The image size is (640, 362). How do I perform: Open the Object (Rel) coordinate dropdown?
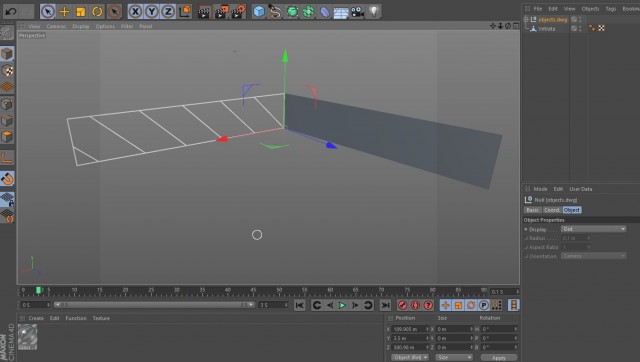click(410, 357)
